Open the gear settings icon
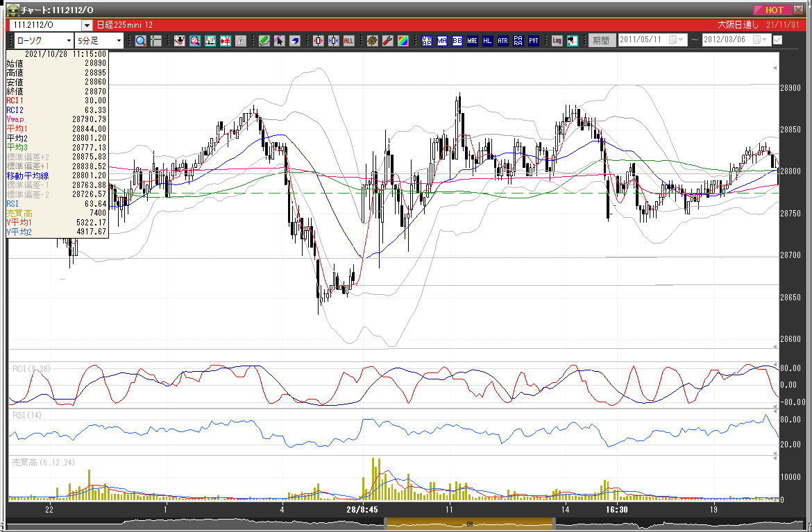 tap(372, 40)
